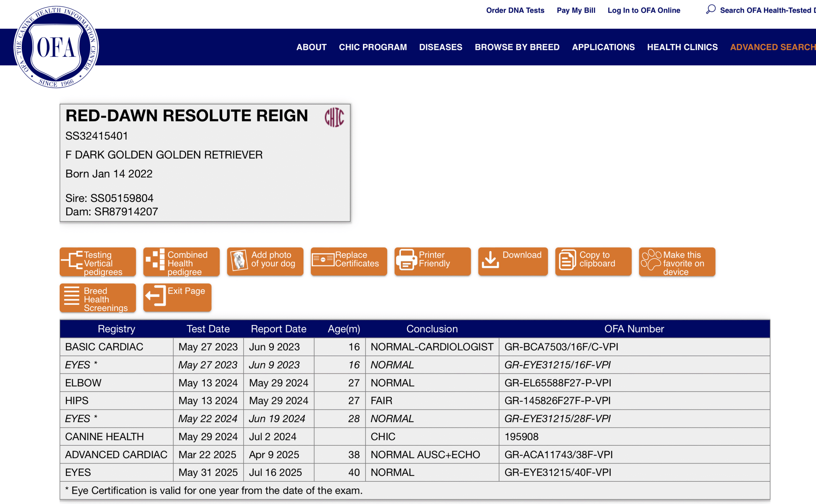
Task: Click the Replace Certificates icon button
Action: pos(348,262)
